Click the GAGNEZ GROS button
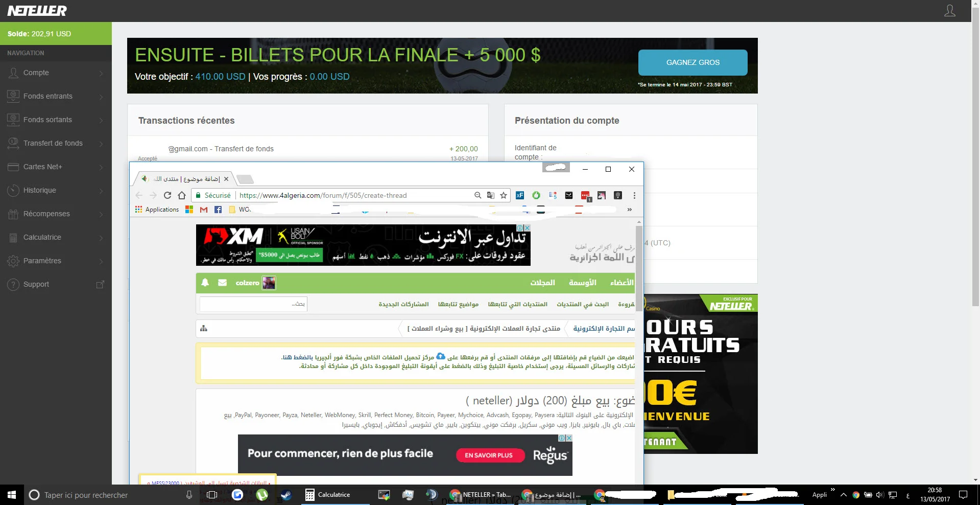 tap(692, 62)
